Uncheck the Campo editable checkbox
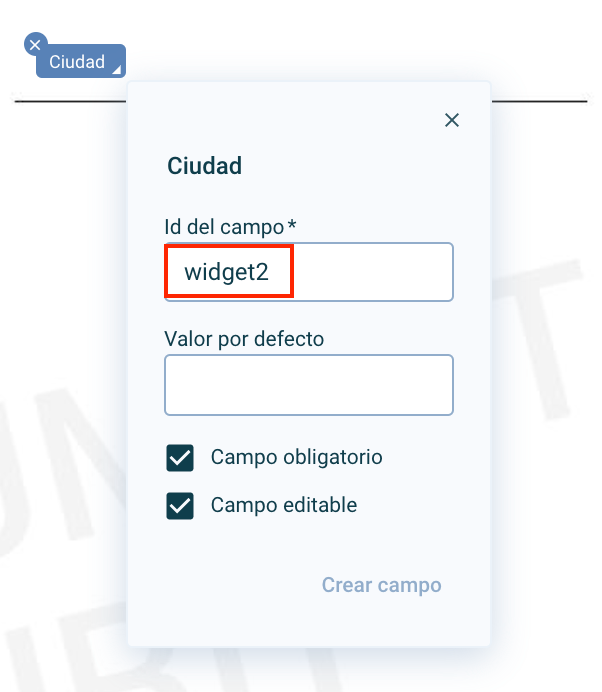The height and width of the screenshot is (692, 602). point(180,506)
